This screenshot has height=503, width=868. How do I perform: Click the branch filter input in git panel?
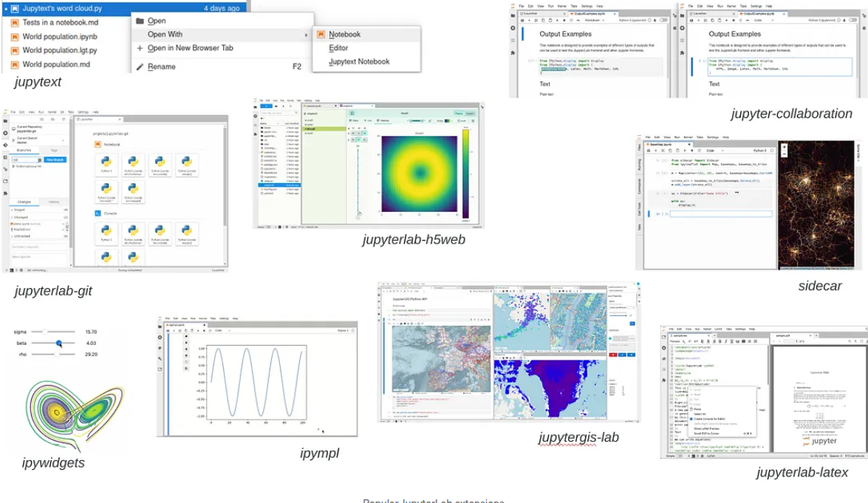[x=27, y=160]
